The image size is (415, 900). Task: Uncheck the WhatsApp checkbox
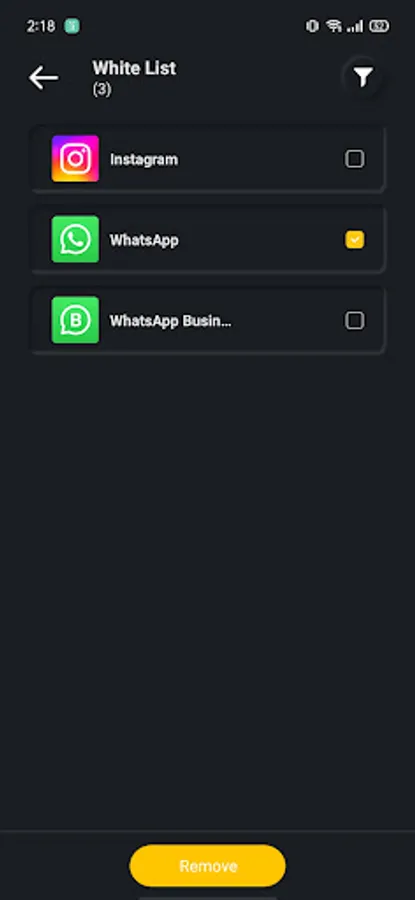(x=354, y=240)
